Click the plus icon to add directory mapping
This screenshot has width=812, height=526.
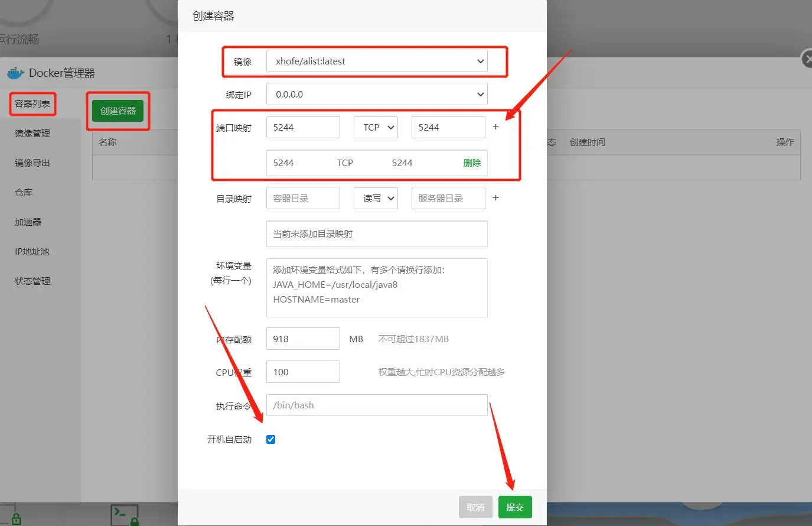[x=495, y=198]
